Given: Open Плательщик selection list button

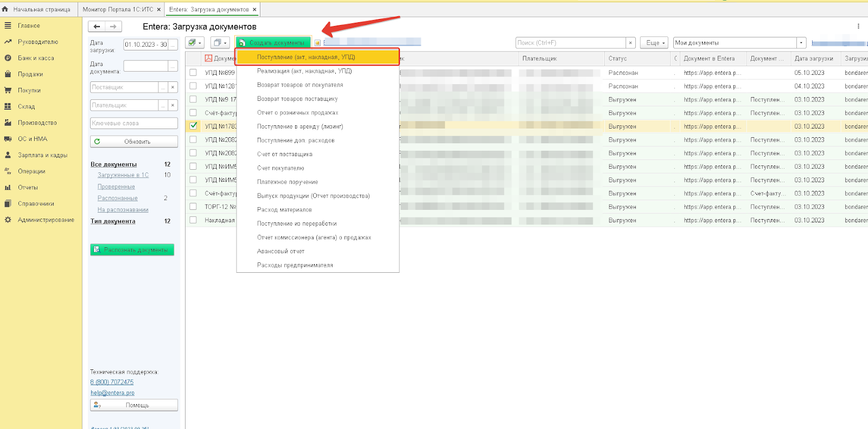Looking at the screenshot, I should click(x=163, y=105).
